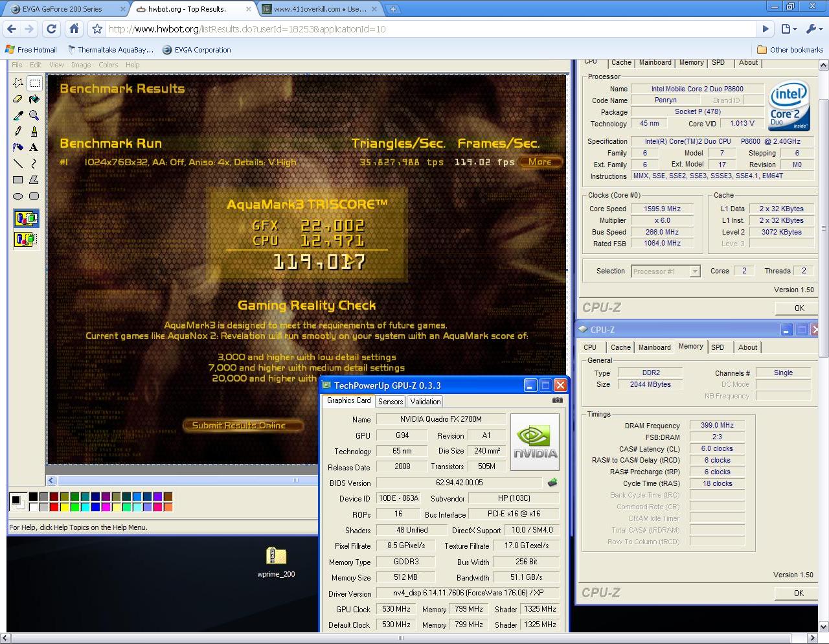Screen dimensions: 829x644
Task: Select the Free-Form Select tool in Paint
Action: pyautogui.click(x=18, y=83)
